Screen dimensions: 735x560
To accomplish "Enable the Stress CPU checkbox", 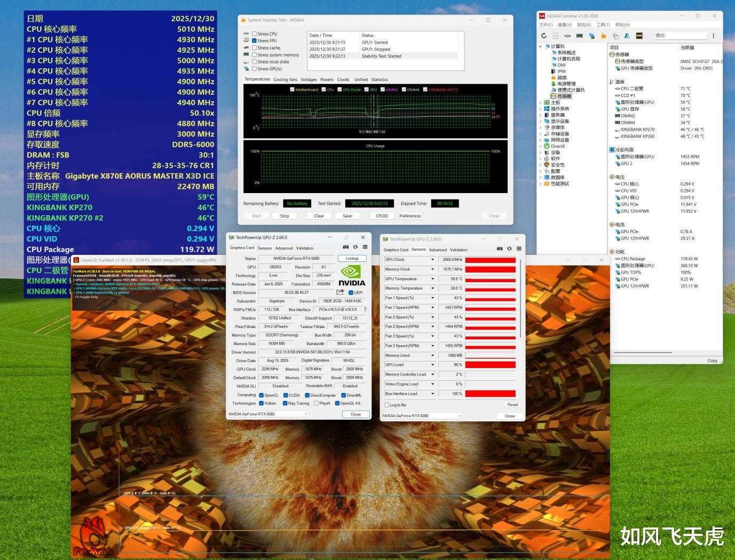I will click(x=255, y=34).
